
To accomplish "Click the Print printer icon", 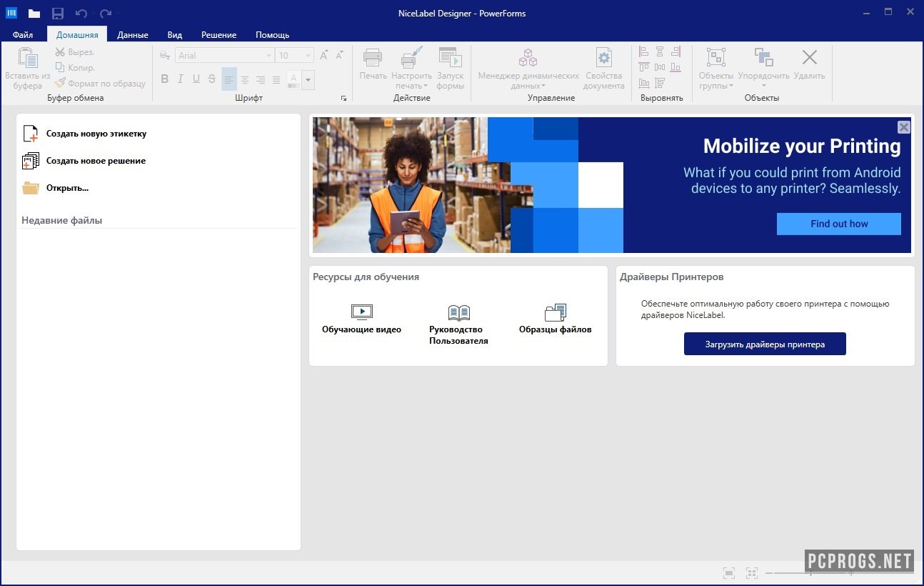I will tap(373, 58).
